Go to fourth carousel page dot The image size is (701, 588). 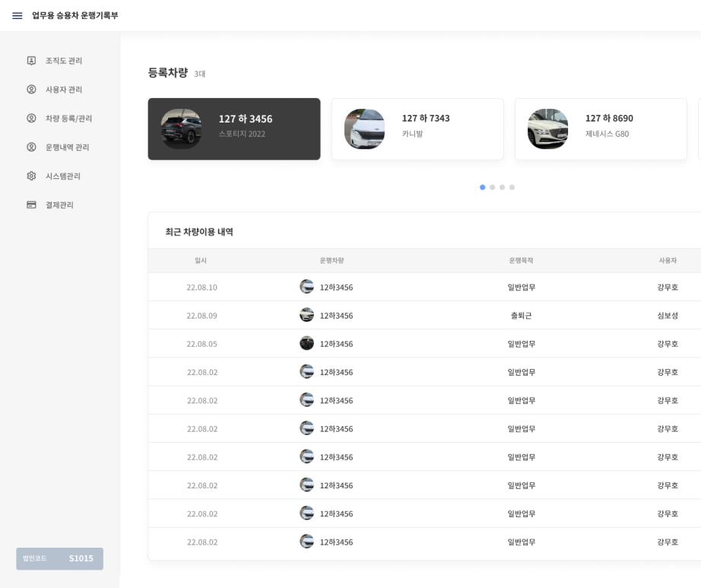tap(512, 187)
